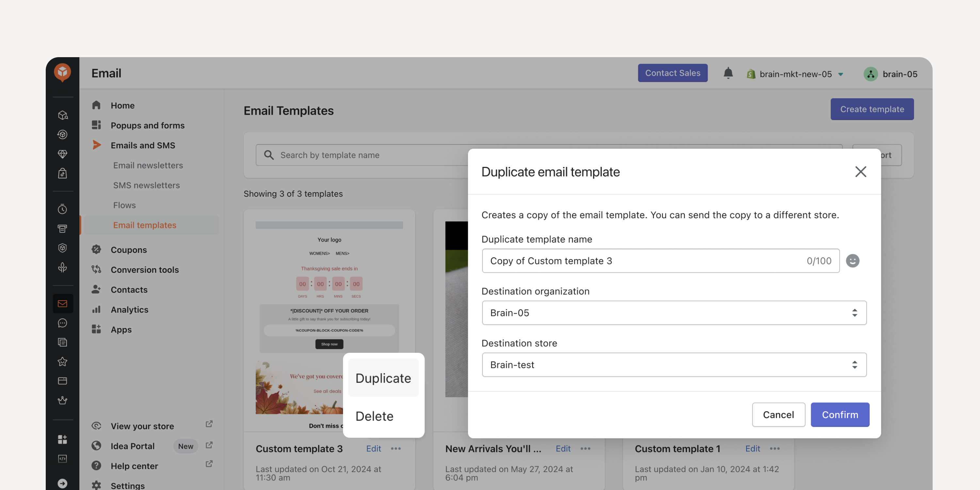Screen dimensions: 980x490
Task: Open SMS newsletters
Action: pos(146,185)
